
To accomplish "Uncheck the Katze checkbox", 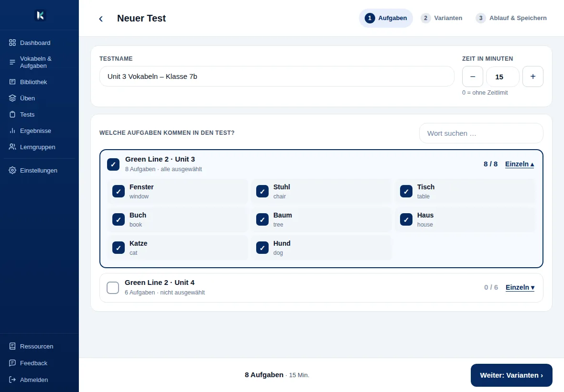I will (x=119, y=248).
